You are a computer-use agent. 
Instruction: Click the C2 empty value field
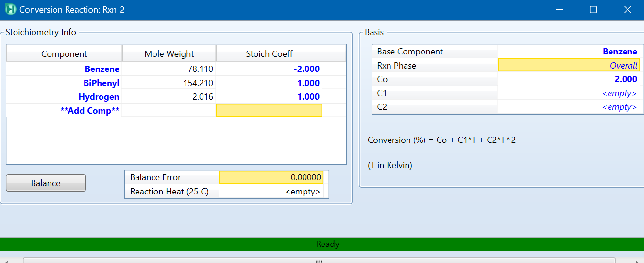point(569,107)
